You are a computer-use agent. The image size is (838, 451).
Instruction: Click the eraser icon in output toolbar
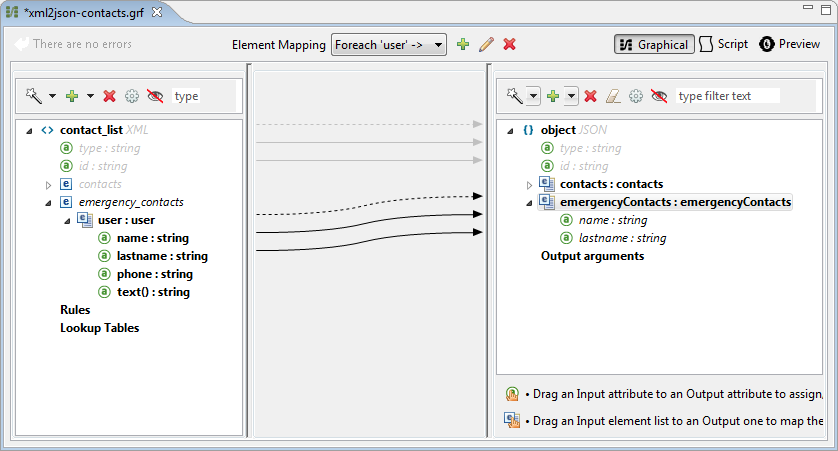613,96
